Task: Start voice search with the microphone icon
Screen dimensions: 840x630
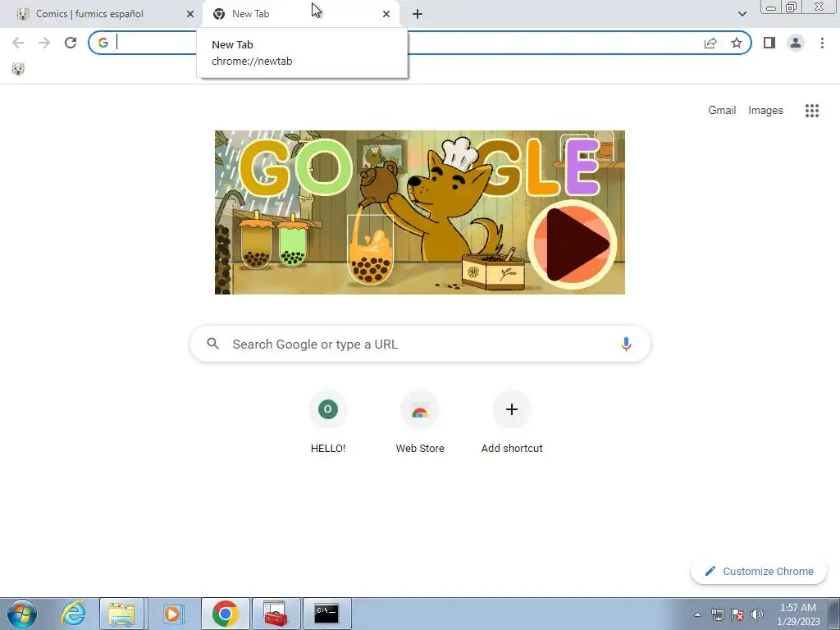Action: pyautogui.click(x=626, y=344)
